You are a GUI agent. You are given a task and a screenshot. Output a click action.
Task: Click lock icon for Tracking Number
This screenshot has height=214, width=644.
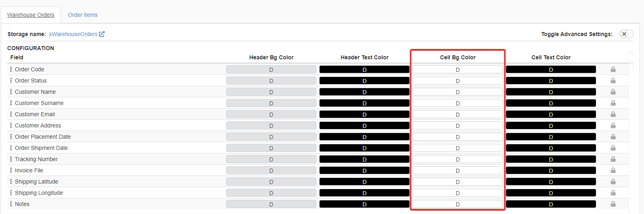(613, 159)
